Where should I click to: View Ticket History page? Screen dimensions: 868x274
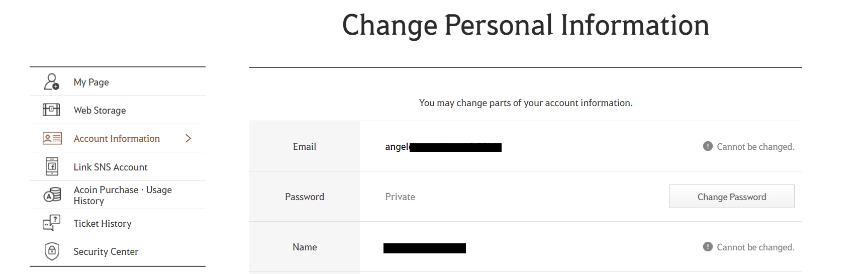103,223
